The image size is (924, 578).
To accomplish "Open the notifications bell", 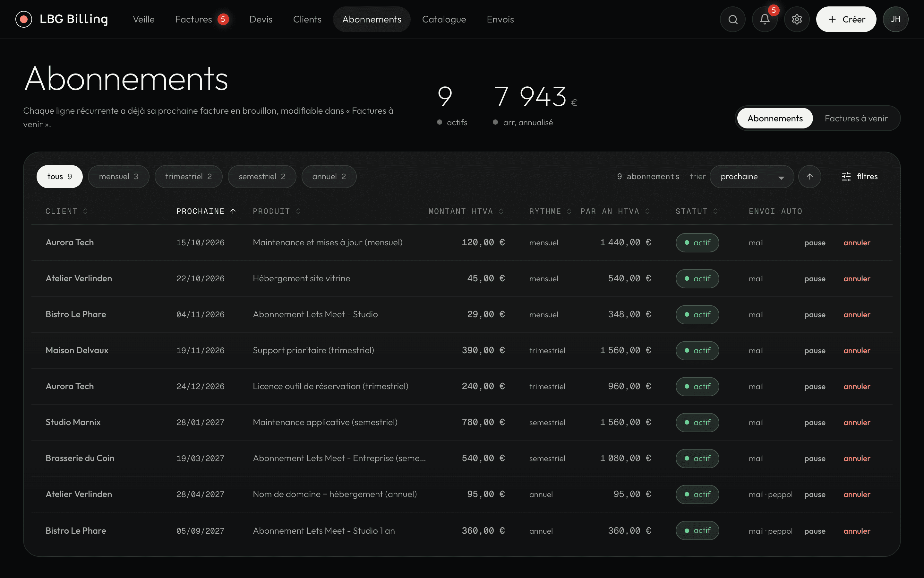I will click(x=765, y=19).
